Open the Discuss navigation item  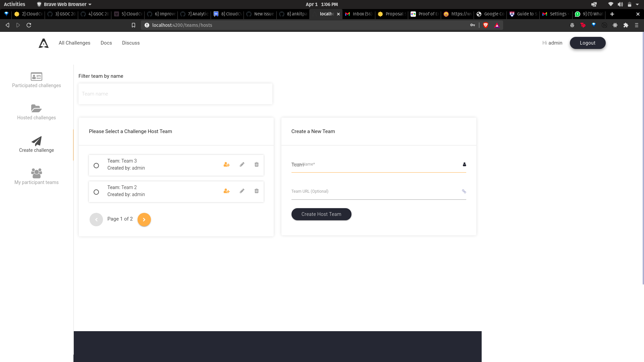131,43
